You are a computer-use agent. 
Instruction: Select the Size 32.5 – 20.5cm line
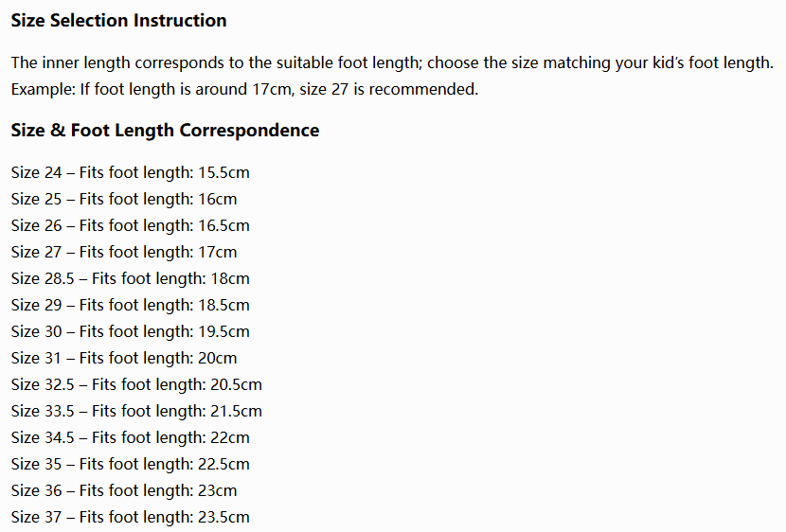tap(136, 385)
